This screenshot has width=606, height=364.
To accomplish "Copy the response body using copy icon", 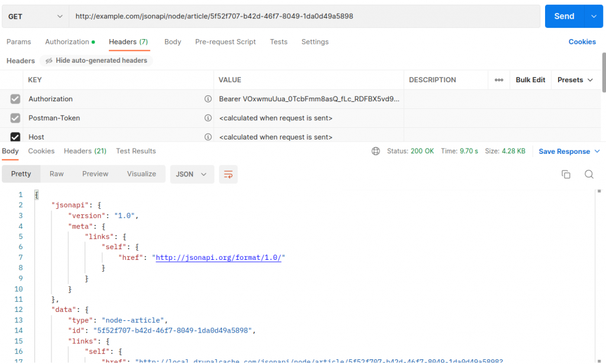I will 566,174.
